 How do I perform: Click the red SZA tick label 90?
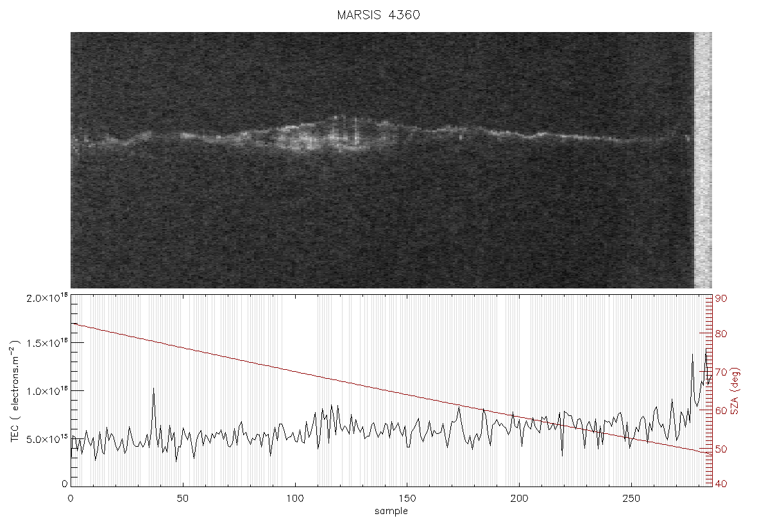721,299
